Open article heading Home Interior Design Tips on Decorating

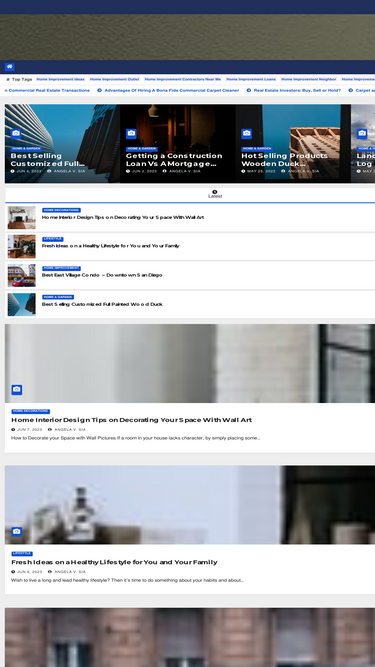pos(131,420)
